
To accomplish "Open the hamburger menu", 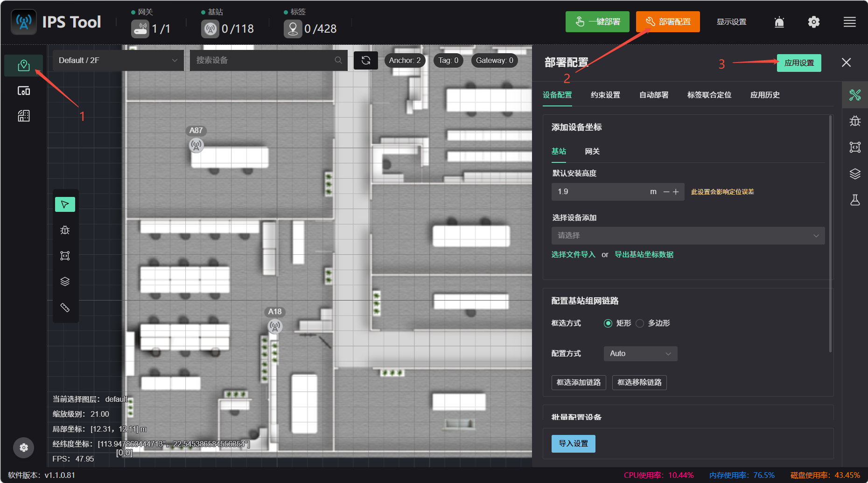I will (x=850, y=22).
